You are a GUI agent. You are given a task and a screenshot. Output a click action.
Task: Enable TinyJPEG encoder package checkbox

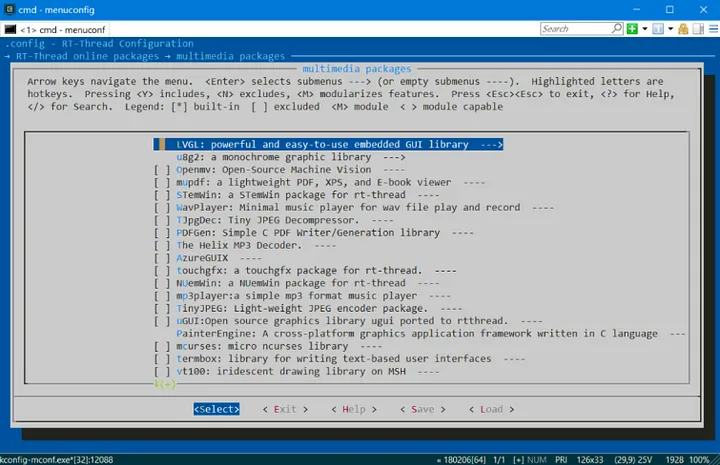[162, 308]
